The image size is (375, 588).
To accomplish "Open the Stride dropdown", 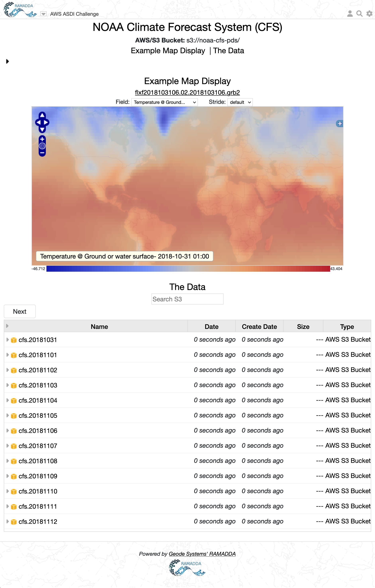I will [x=240, y=102].
